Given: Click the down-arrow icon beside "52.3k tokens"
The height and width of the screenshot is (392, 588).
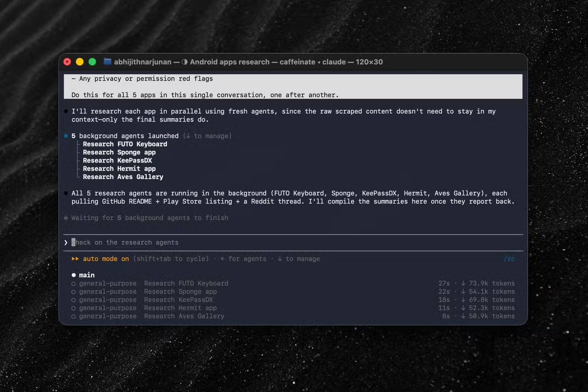Looking at the screenshot, I should [463, 308].
